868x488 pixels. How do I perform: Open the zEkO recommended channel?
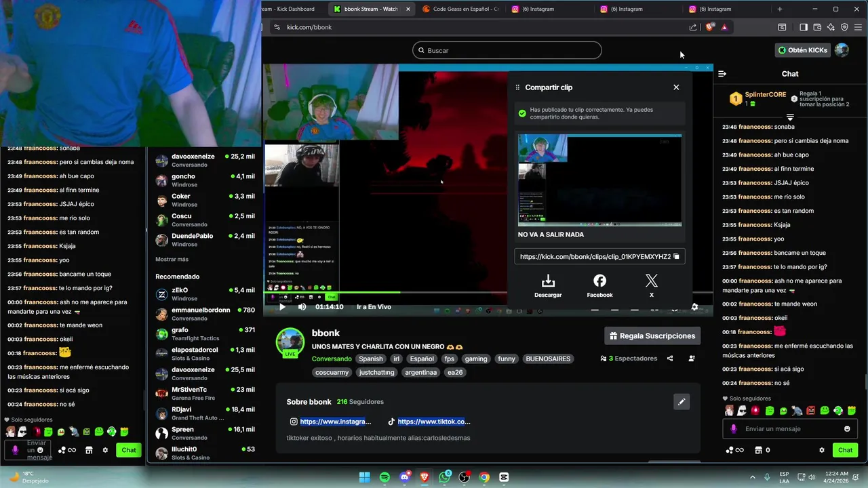pos(205,294)
